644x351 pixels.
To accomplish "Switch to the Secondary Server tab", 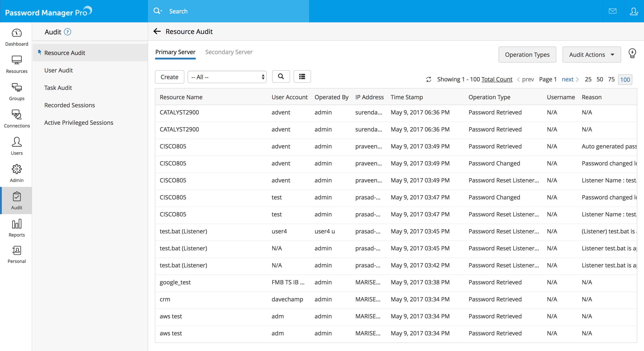I will pyautogui.click(x=229, y=52).
